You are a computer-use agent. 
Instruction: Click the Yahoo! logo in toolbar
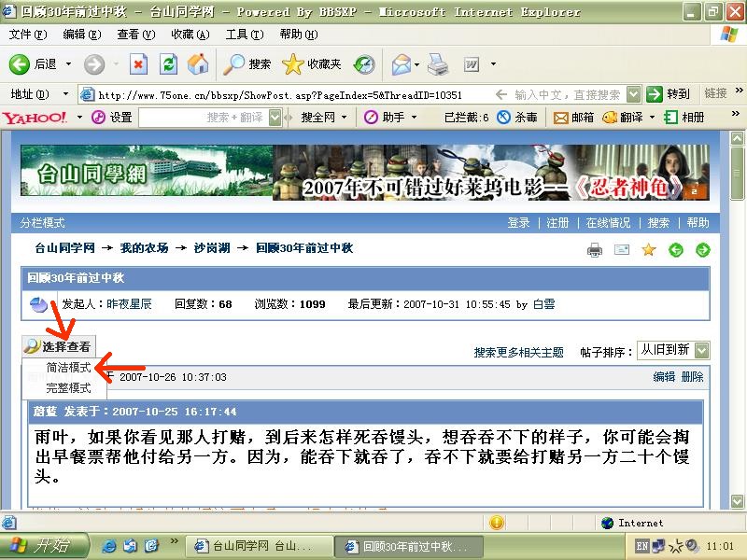[35, 118]
